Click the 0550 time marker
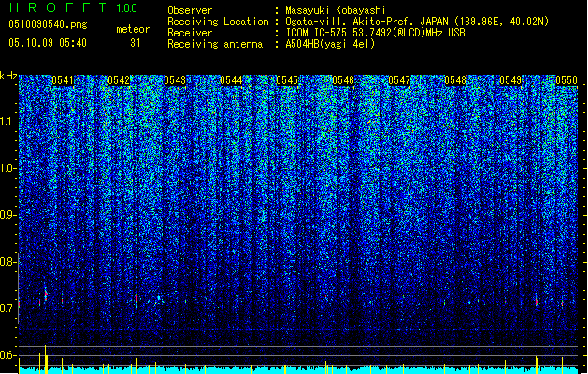This screenshot has height=374, width=588. pos(566,80)
